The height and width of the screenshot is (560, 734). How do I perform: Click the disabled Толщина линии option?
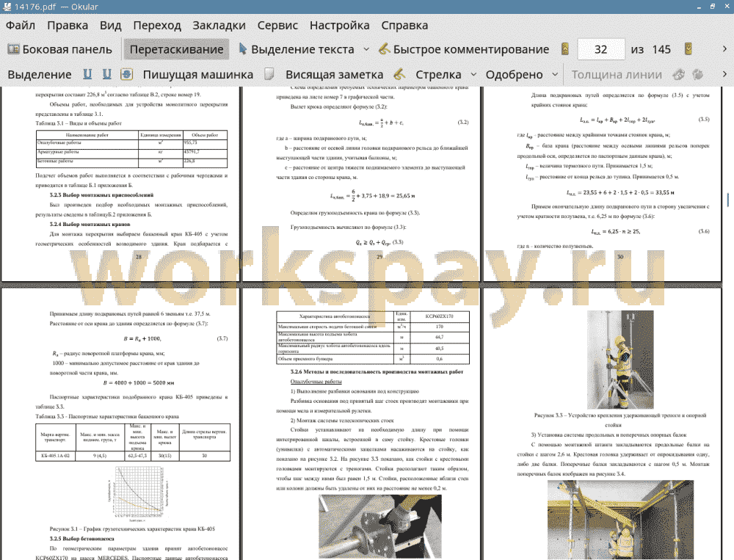pyautogui.click(x=617, y=74)
